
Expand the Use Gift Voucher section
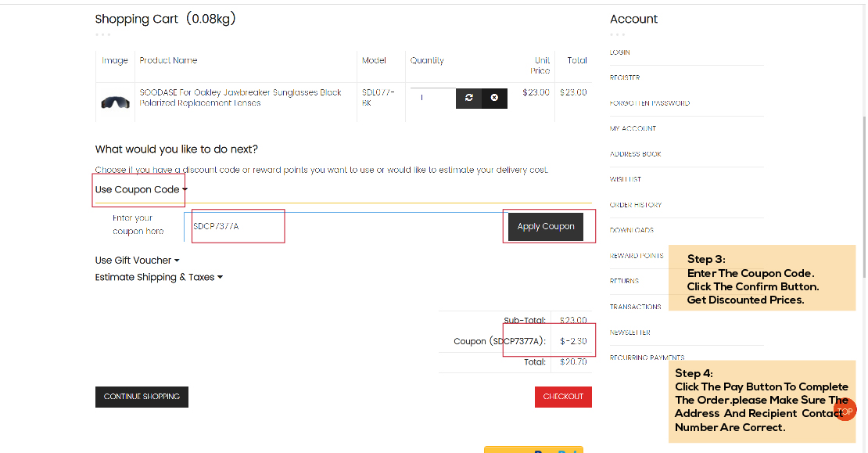(137, 261)
